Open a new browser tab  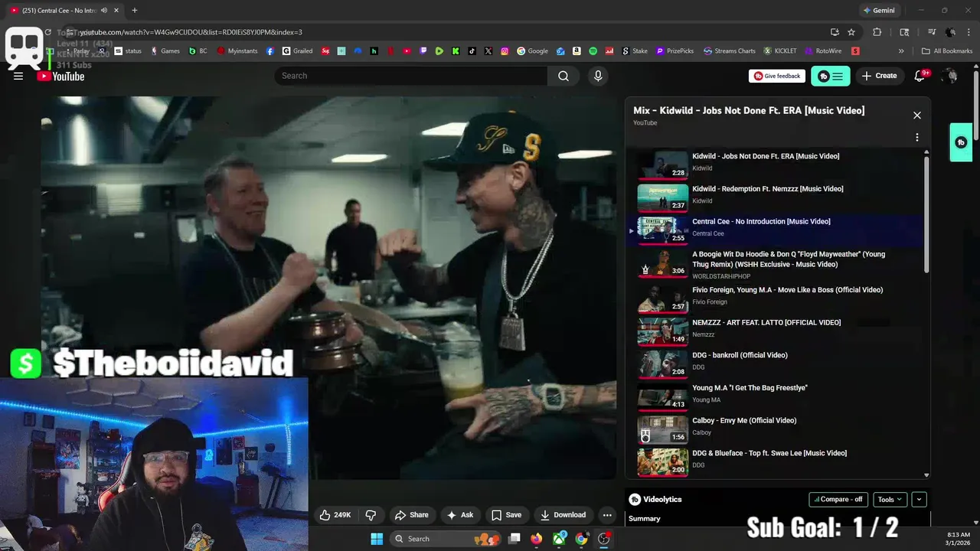click(135, 11)
